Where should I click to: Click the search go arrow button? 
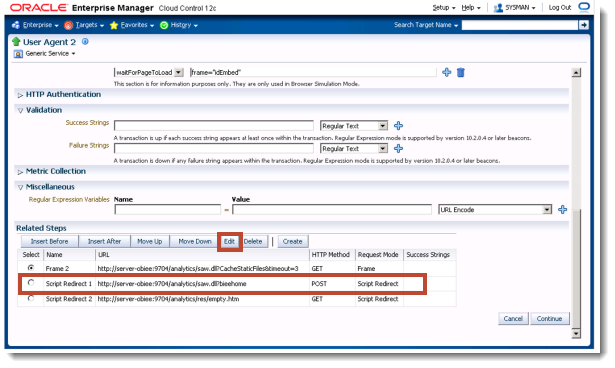click(x=584, y=25)
